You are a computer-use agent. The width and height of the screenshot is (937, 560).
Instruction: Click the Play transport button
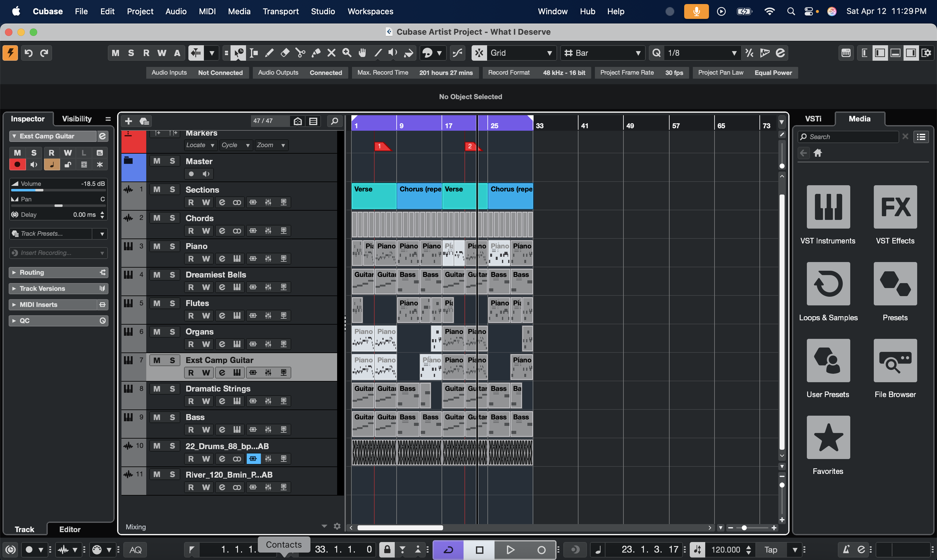point(510,550)
